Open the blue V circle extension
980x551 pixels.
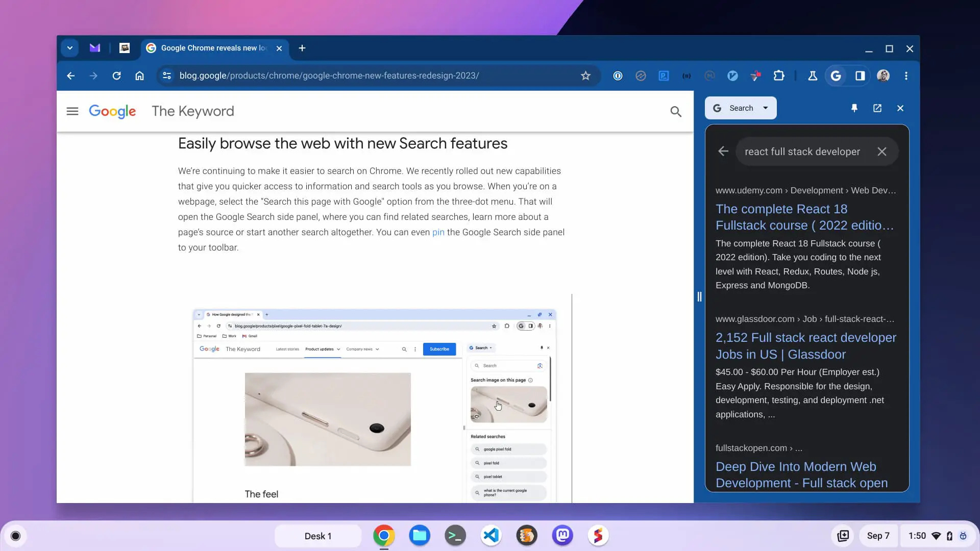tap(732, 76)
